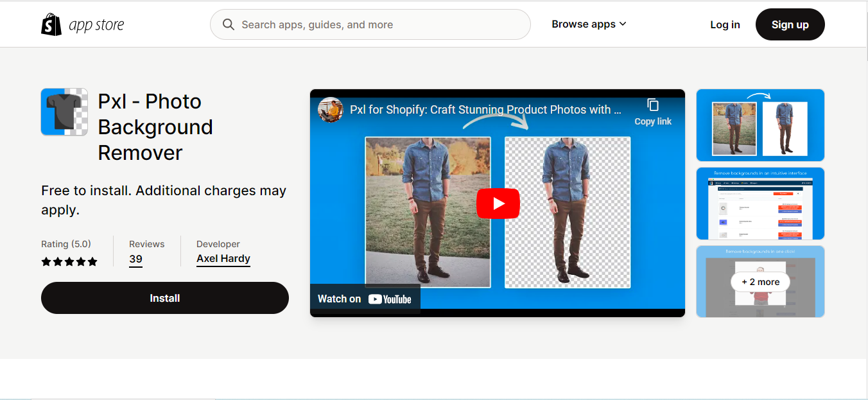Click the + 2 more thumbnail
868x400 pixels.
coord(760,282)
